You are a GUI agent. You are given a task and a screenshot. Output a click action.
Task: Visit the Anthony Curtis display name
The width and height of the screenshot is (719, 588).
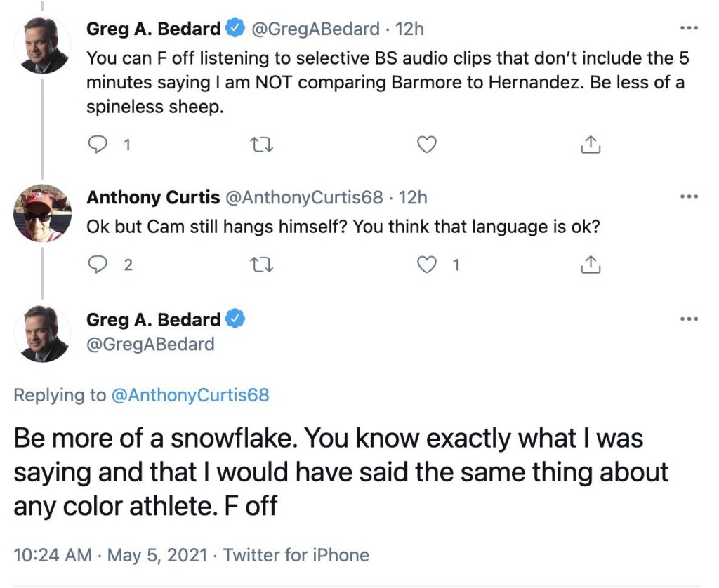(x=152, y=198)
